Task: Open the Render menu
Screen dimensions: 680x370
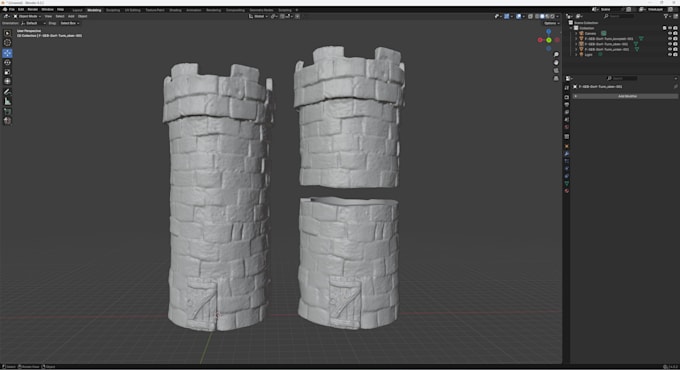Action: (33, 10)
